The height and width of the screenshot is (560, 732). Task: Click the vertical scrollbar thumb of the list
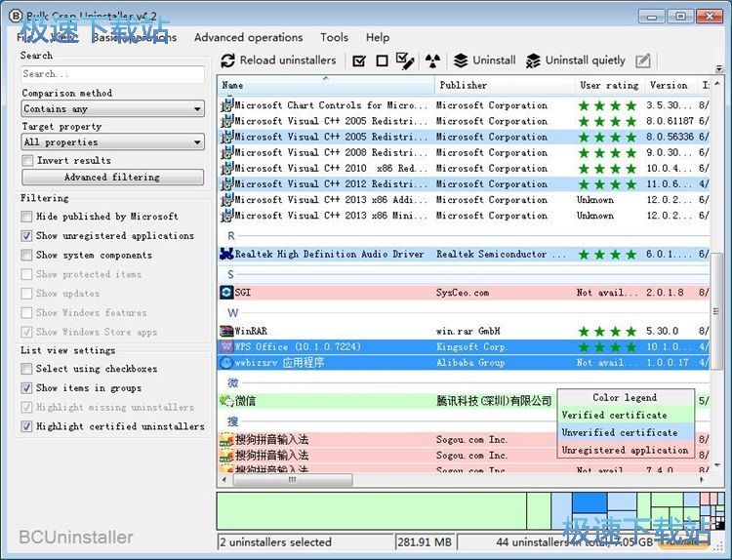coord(716,311)
